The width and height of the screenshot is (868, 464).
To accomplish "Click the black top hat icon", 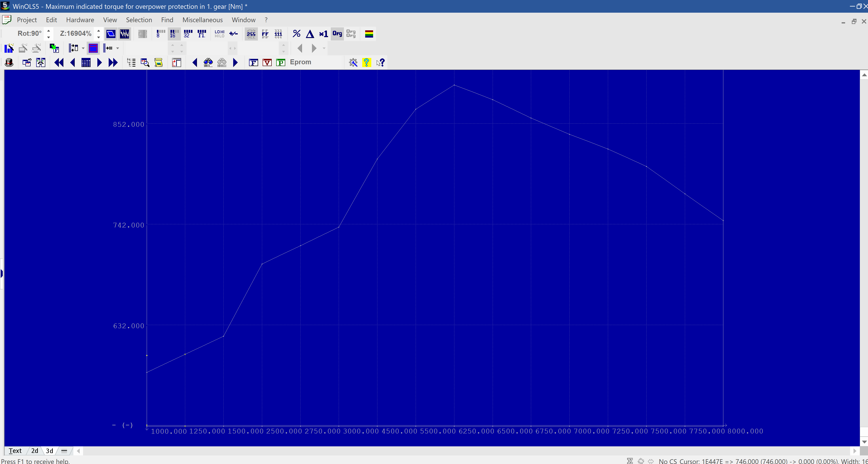I will click(9, 62).
